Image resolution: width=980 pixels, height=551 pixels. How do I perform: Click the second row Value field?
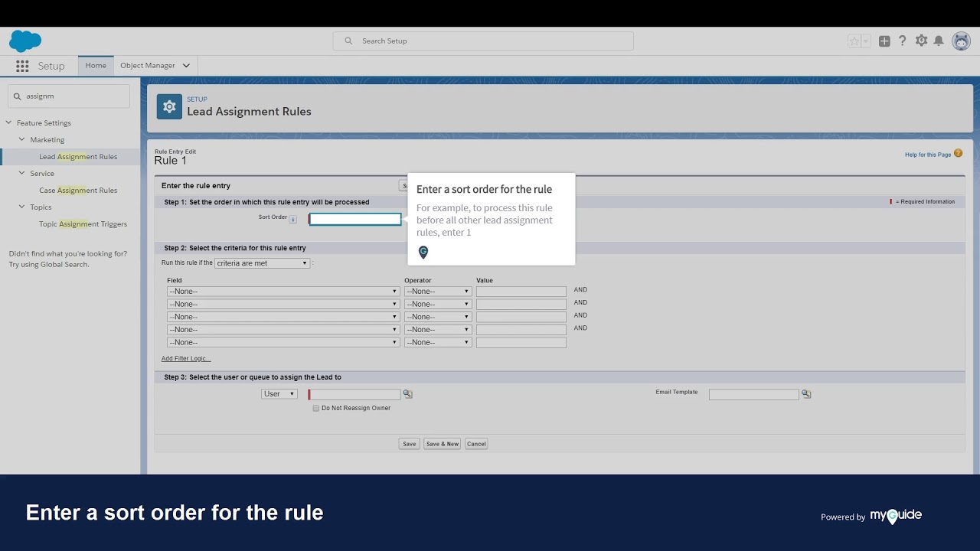[x=521, y=305]
